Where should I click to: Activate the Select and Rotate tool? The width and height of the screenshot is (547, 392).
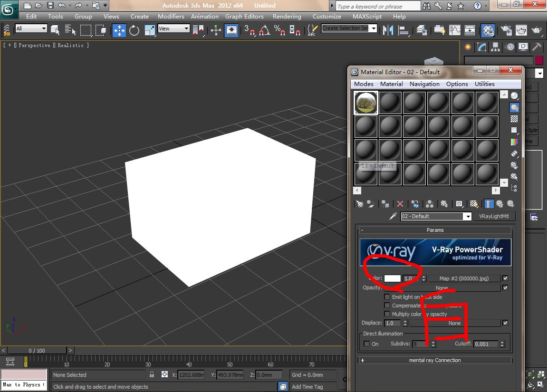pos(134,30)
